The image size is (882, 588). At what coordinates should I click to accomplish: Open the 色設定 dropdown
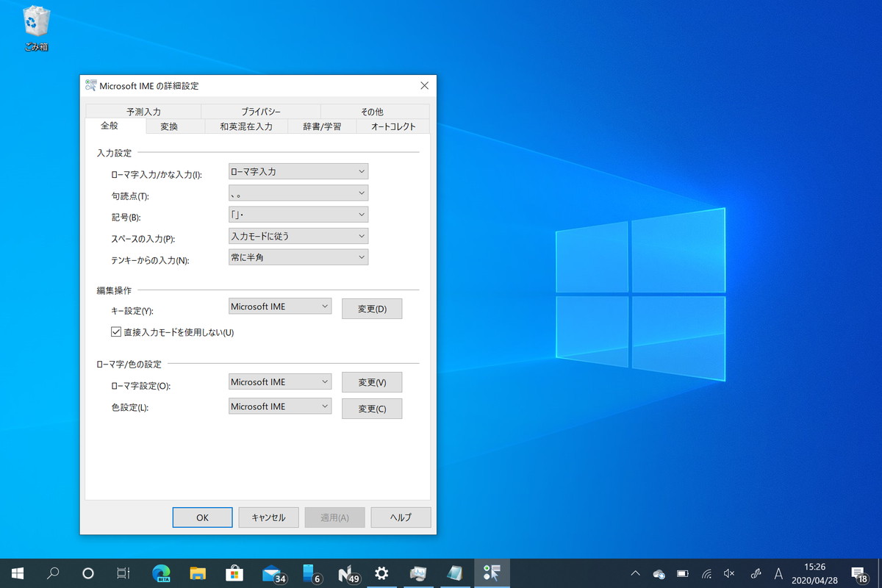pyautogui.click(x=280, y=406)
